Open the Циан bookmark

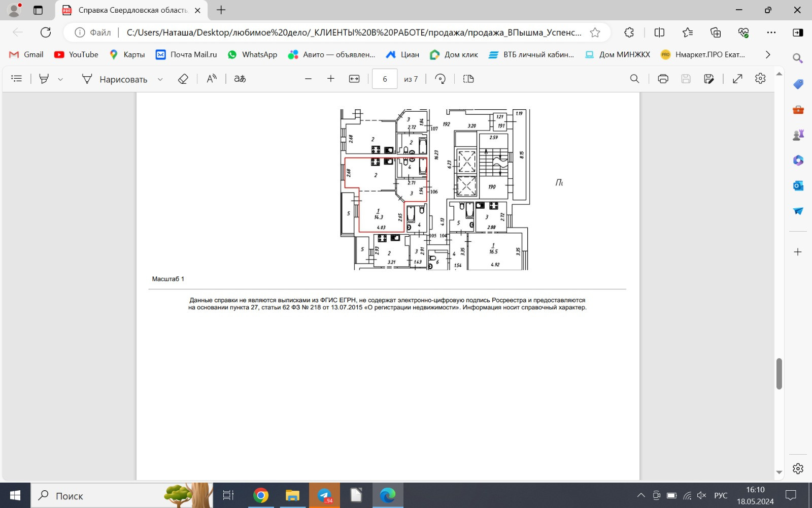(402, 54)
